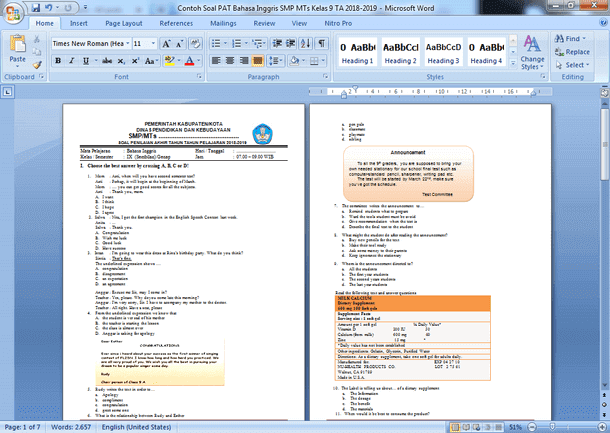Save the document from Quick Access toolbar

click(35, 7)
